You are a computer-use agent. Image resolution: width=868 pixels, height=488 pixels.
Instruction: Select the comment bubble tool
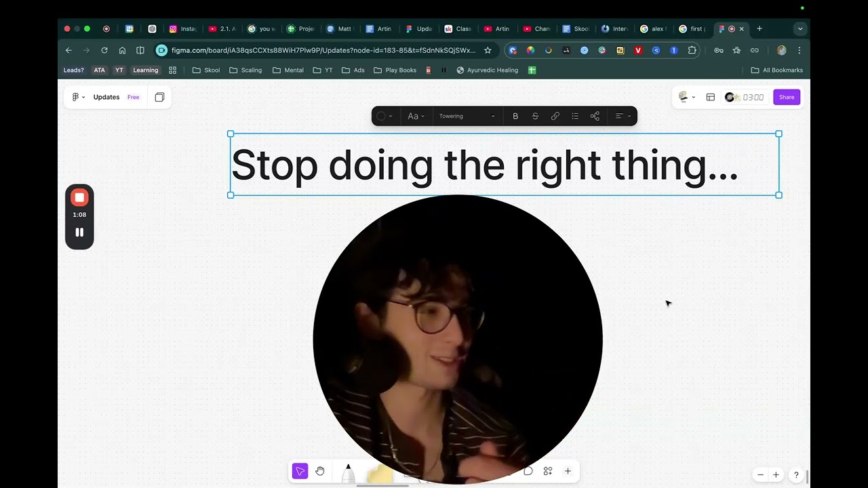[528, 471]
